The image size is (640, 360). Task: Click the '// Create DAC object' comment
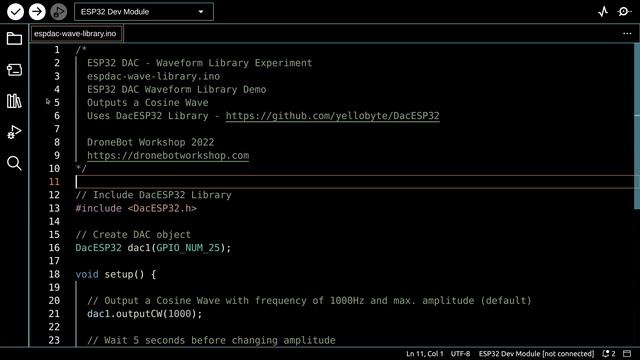(x=133, y=235)
